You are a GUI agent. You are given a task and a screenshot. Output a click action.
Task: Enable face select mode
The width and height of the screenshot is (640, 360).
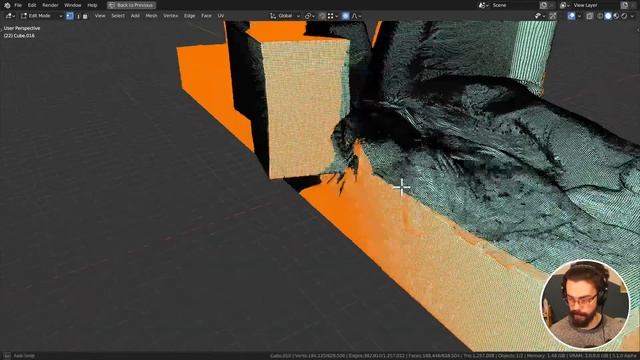pyautogui.click(x=85, y=16)
